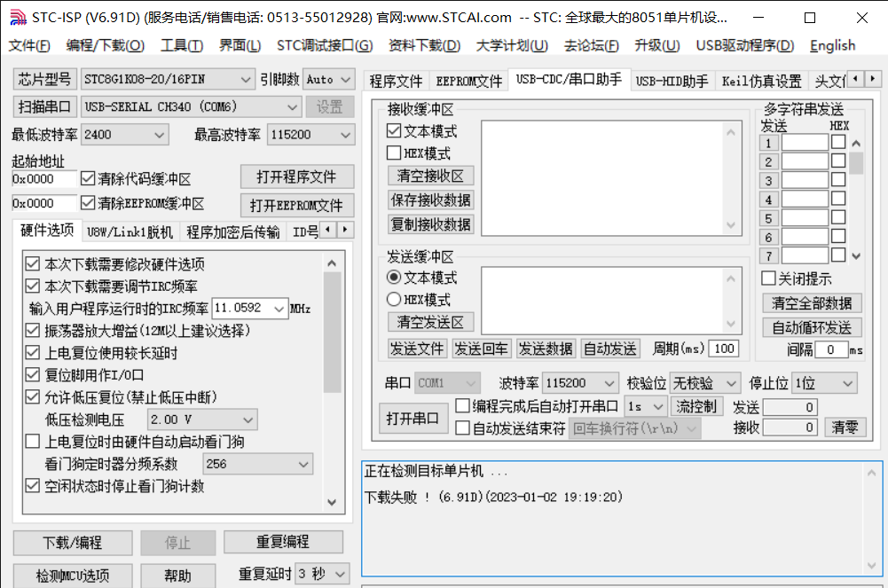Click 打开EEPROM文件 button
The image size is (888, 588).
(x=297, y=206)
